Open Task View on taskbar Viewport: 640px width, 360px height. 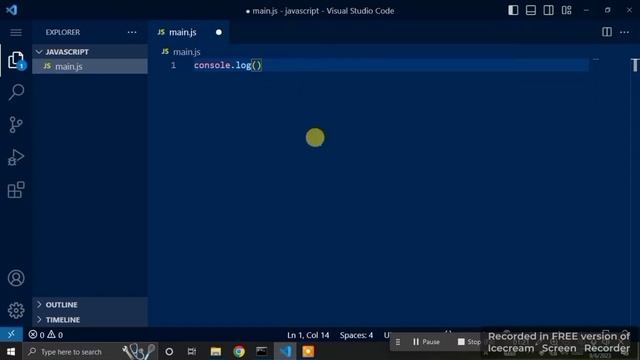(192, 351)
